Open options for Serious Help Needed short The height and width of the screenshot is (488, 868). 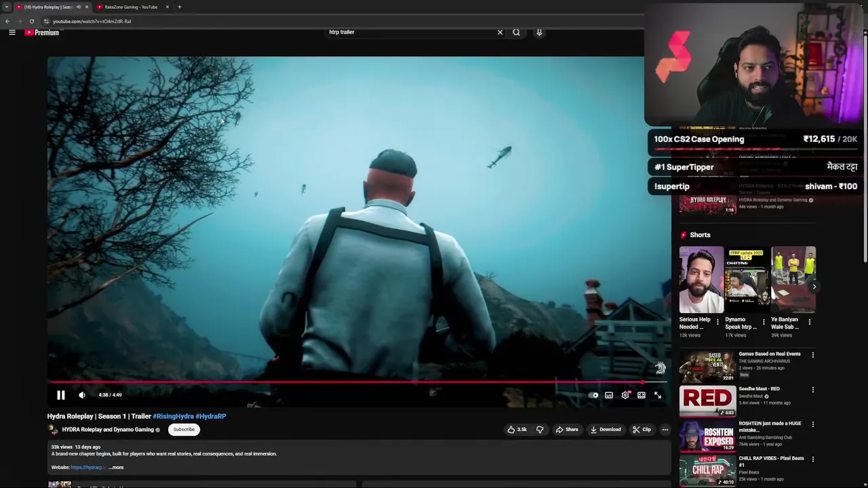717,323
